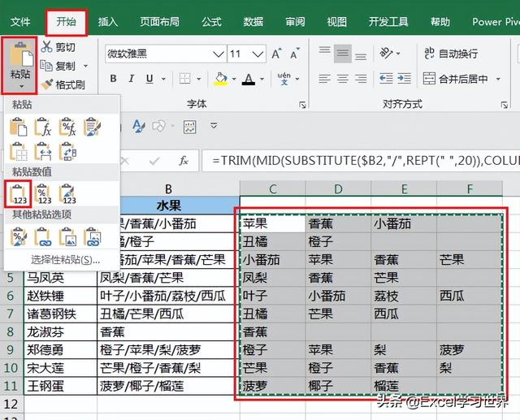520x420 pixels.
Task: Expand Merge & Center (合并后居中) dropdown arrow
Action: point(498,79)
